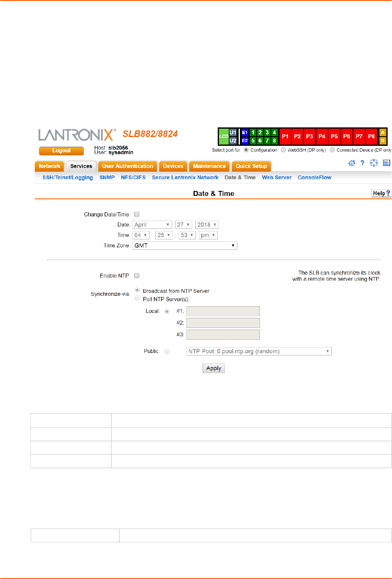Click the Home icon in toolbar
This screenshot has width=392, height=579.
tap(351, 163)
